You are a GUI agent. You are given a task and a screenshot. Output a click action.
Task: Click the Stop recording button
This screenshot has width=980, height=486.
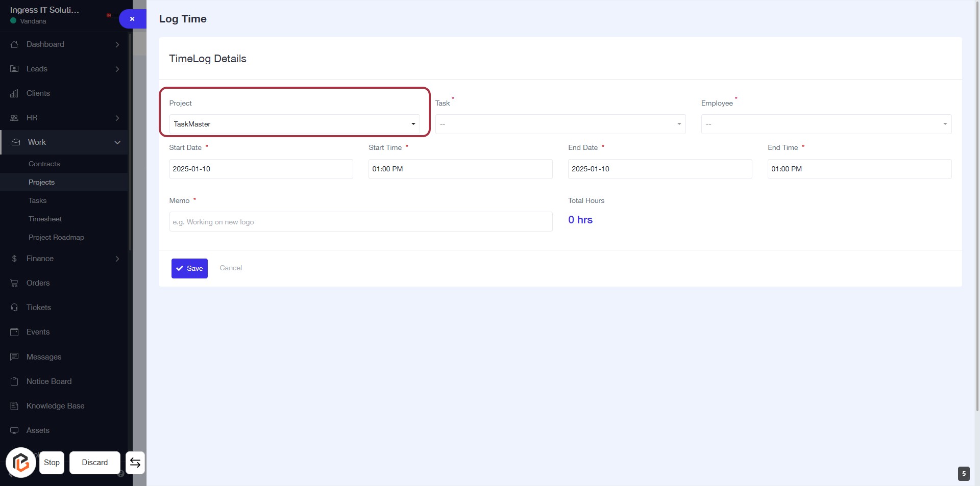[x=52, y=463]
